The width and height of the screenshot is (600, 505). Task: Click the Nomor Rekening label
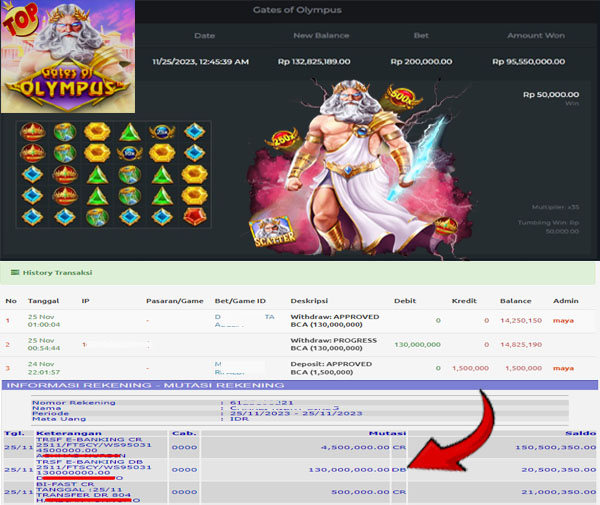tap(73, 402)
